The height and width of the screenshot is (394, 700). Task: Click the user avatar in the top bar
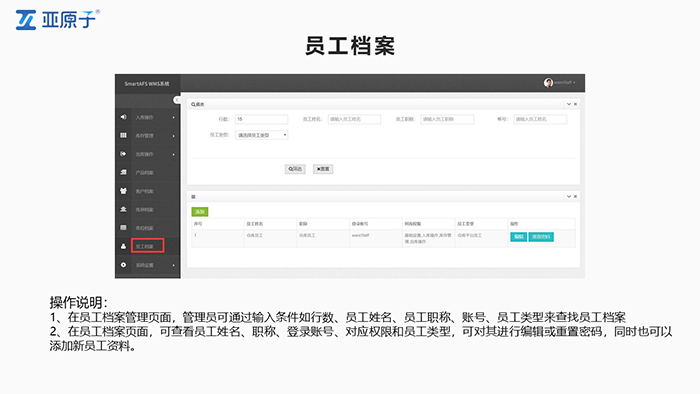pyautogui.click(x=548, y=83)
